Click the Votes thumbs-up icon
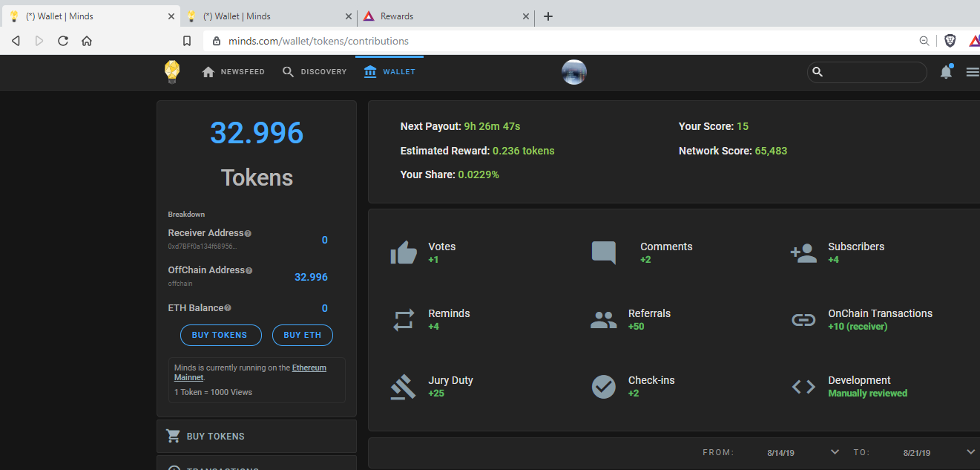The image size is (980, 470). 404,252
